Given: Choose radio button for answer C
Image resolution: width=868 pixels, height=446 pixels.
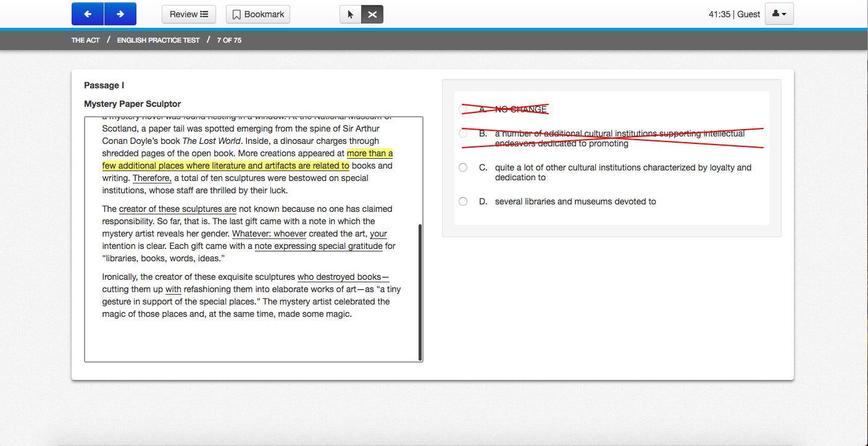Looking at the screenshot, I should [x=463, y=167].
